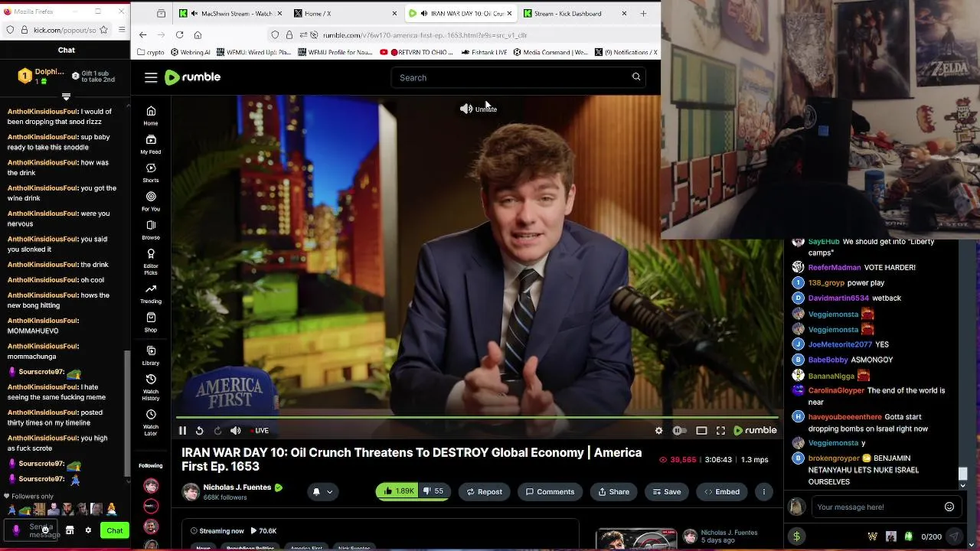The image size is (980, 551).
Task: Reload the Rumble page
Action: pos(179,35)
